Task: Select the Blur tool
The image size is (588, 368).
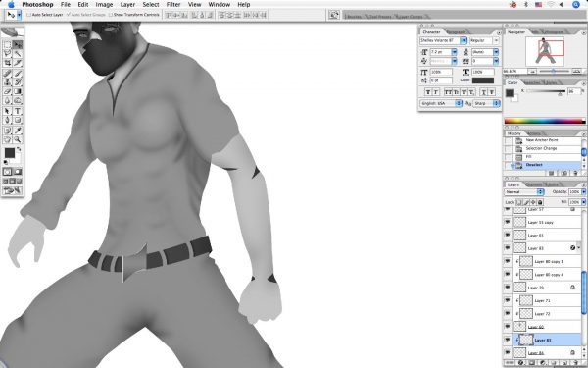Action: click(7, 100)
